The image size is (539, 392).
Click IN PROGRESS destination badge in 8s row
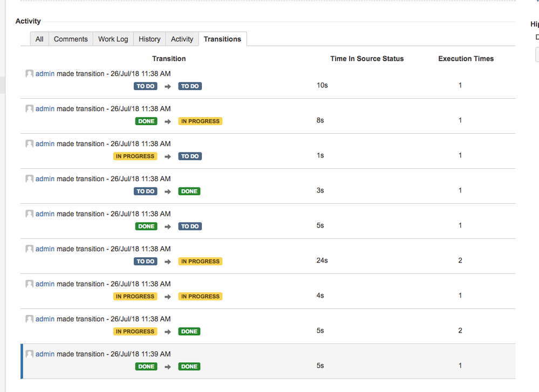coord(200,121)
